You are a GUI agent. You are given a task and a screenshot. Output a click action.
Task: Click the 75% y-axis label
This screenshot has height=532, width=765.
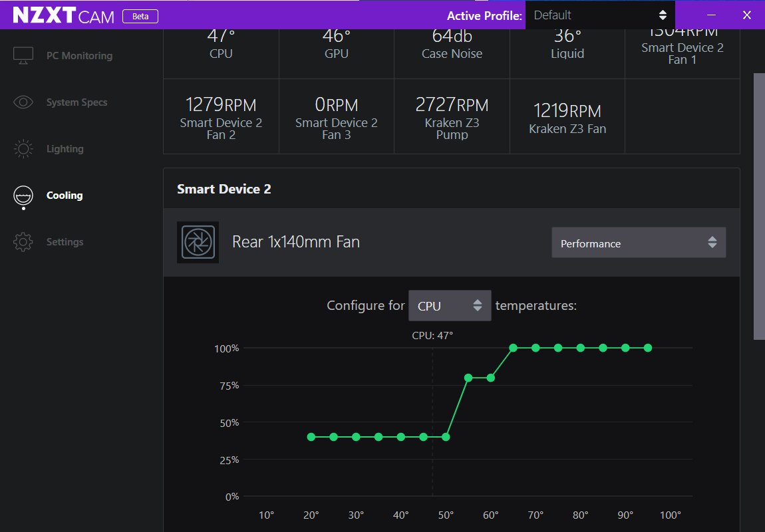(229, 385)
